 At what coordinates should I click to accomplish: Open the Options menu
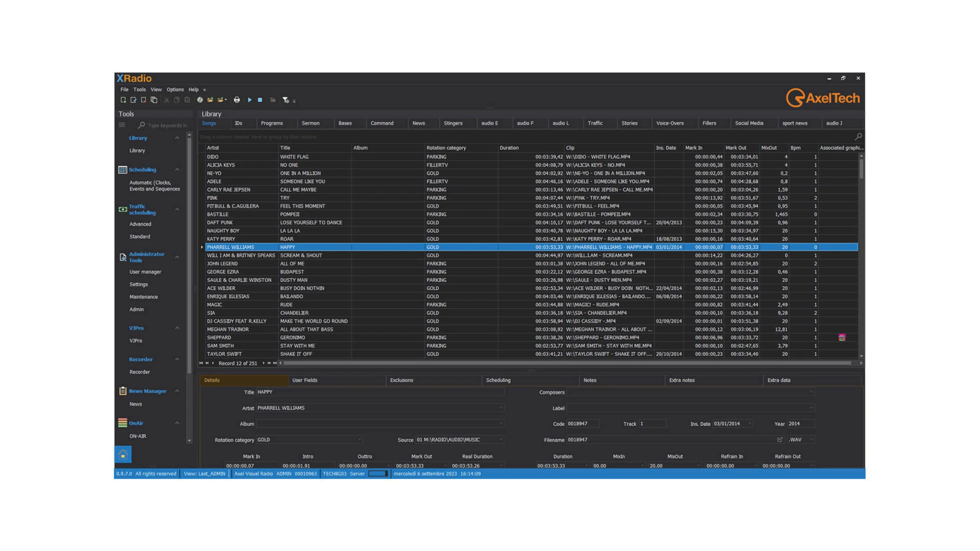pos(175,89)
